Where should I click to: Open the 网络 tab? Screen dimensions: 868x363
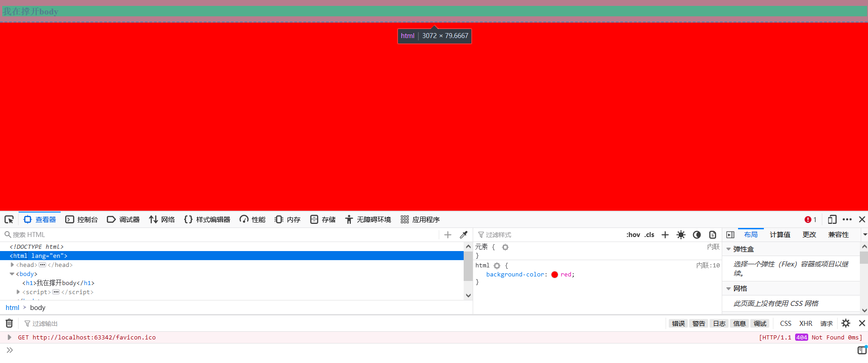(162, 220)
